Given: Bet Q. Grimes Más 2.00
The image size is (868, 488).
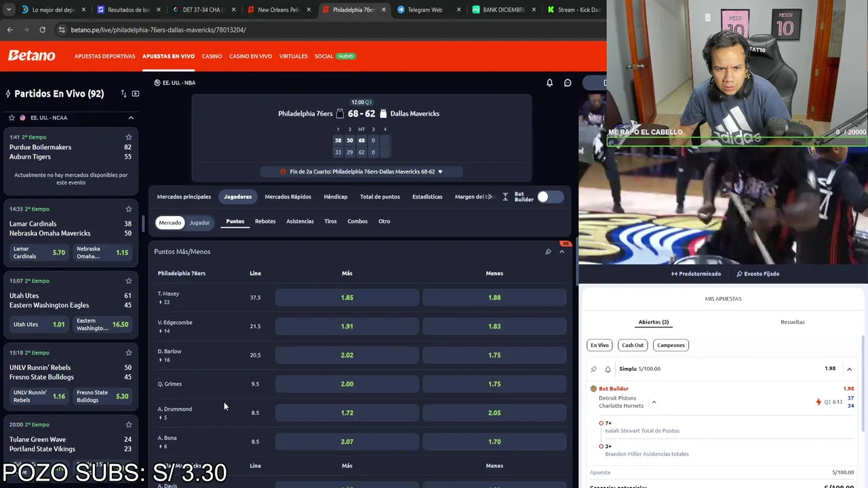Looking at the screenshot, I should point(347,384).
